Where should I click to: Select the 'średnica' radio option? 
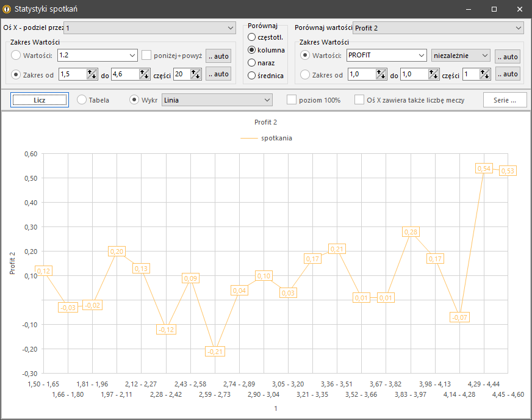pos(252,76)
